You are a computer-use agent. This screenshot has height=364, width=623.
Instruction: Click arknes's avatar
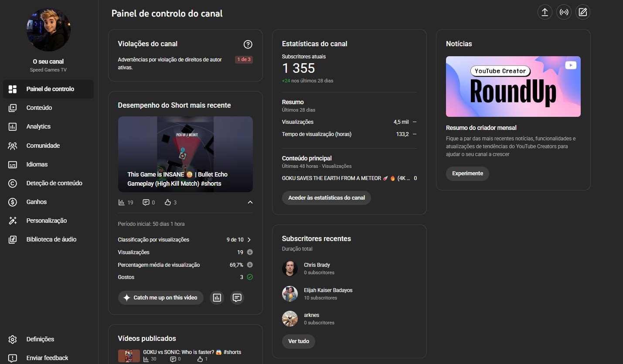(x=290, y=319)
